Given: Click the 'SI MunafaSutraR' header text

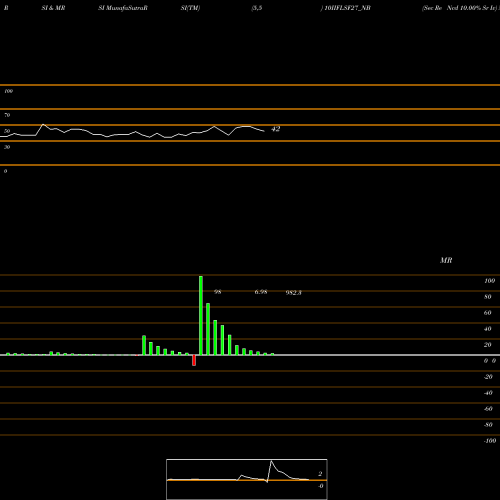Looking at the screenshot, I should click(x=123, y=8).
